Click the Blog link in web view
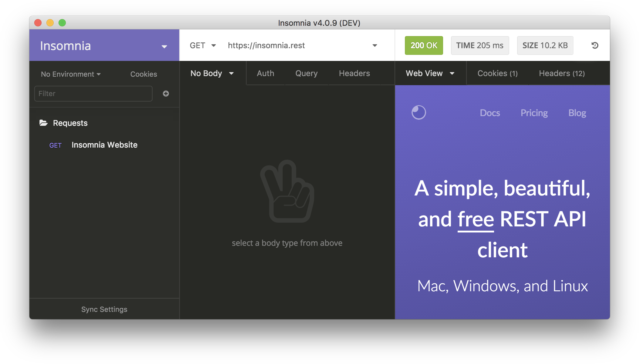The image size is (639, 364). click(x=577, y=113)
